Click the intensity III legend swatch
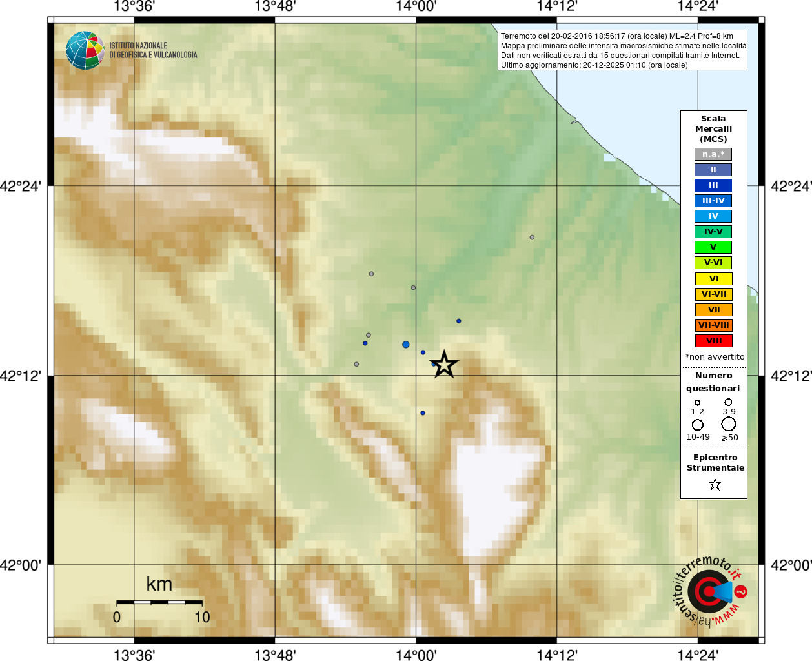The width and height of the screenshot is (812, 661). 713,185
